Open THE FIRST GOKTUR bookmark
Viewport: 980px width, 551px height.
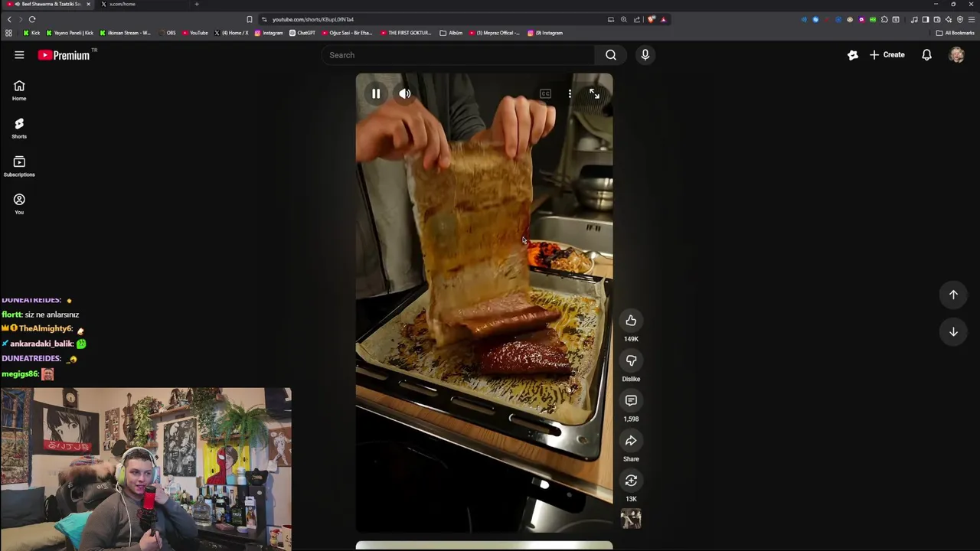tap(406, 33)
